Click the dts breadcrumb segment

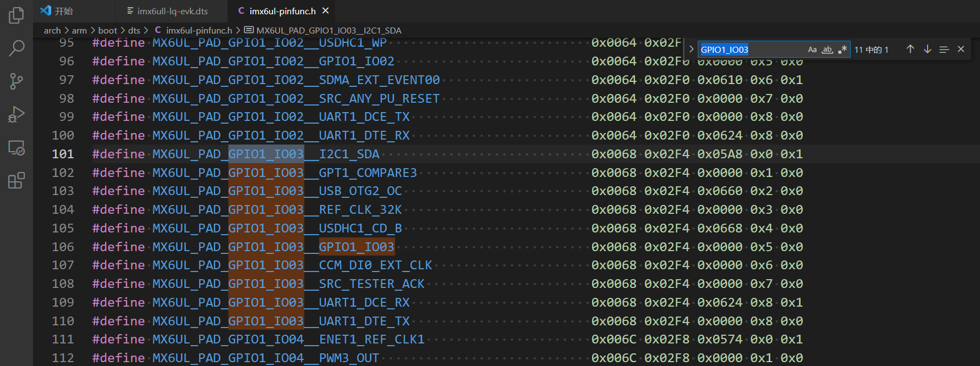pos(134,30)
